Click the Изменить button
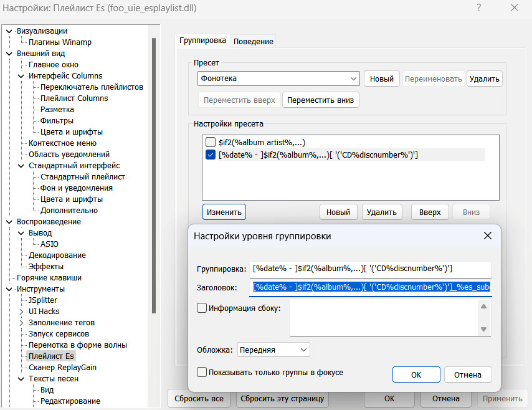The image size is (532, 410). point(224,212)
